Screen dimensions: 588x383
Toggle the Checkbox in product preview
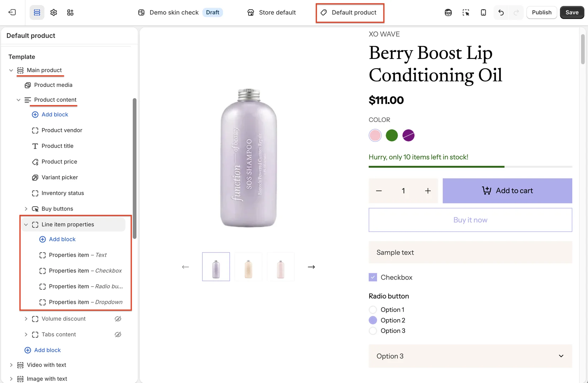tap(373, 277)
